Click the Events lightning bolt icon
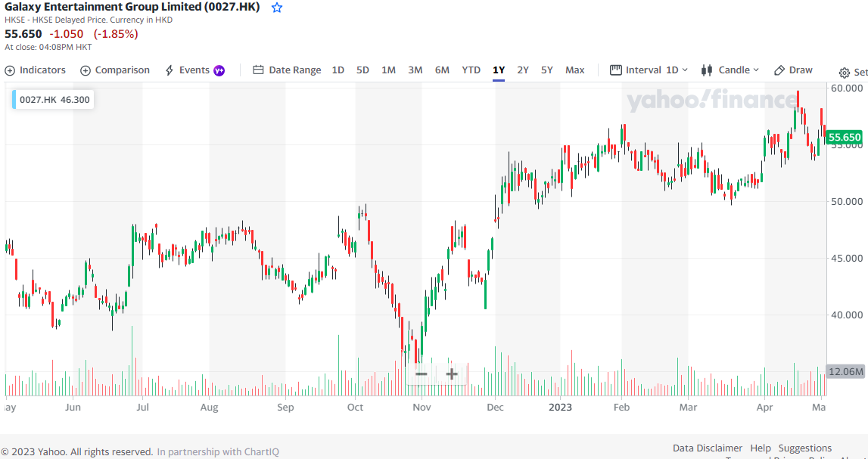This screenshot has width=868, height=459. pos(170,70)
